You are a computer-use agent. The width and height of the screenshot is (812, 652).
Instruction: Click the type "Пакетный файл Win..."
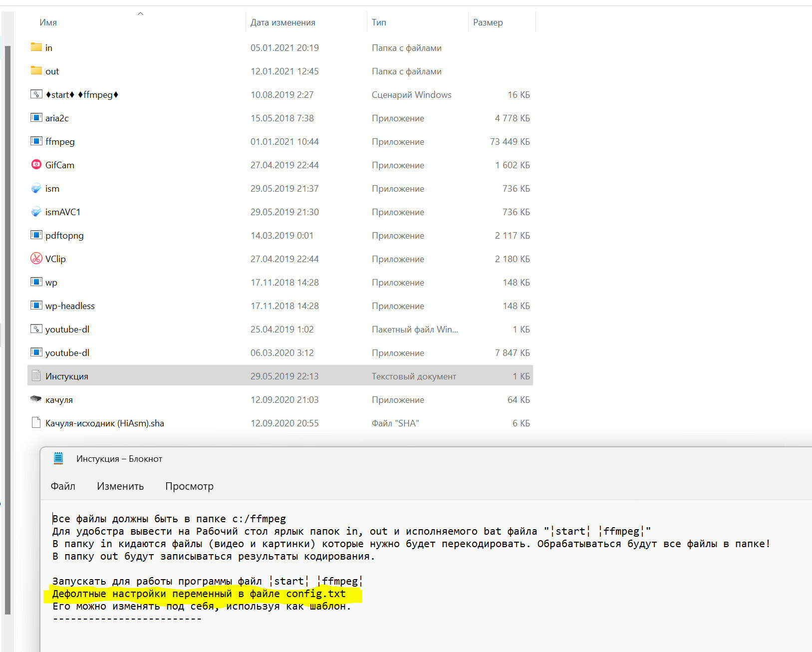(415, 329)
